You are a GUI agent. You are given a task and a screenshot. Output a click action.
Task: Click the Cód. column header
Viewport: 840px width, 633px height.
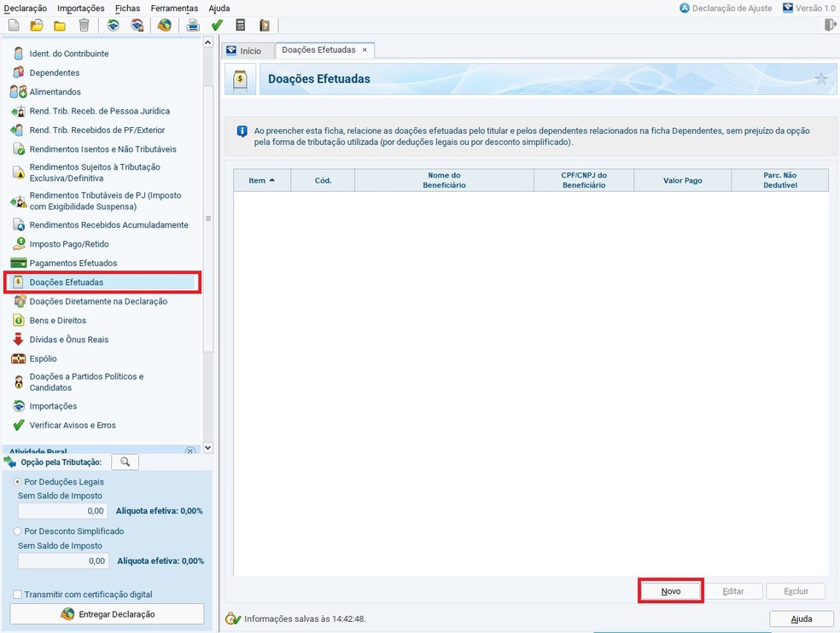[323, 181]
